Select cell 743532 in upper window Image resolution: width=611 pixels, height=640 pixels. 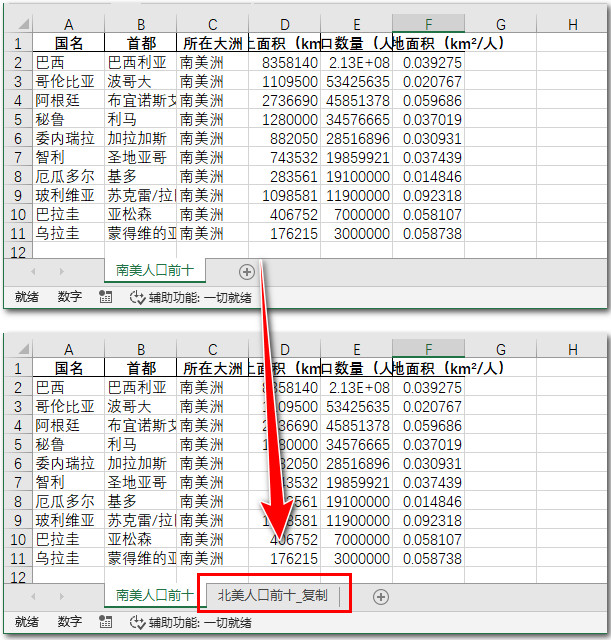pos(284,158)
